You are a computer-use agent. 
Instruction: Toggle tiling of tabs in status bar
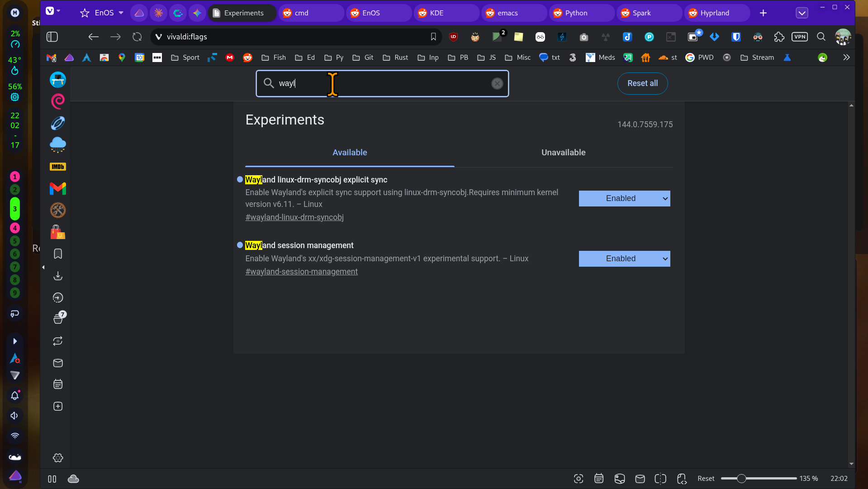tap(660, 479)
